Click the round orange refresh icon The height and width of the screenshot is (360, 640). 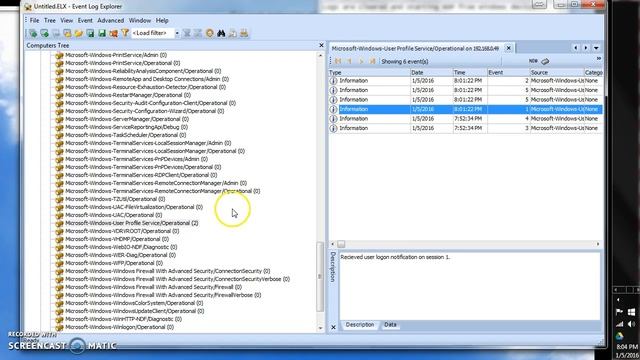click(209, 33)
